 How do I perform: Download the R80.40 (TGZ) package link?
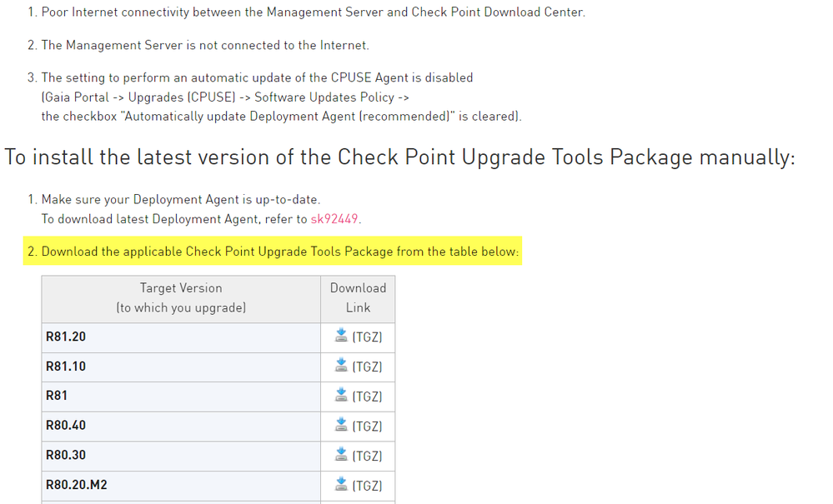pos(367,427)
